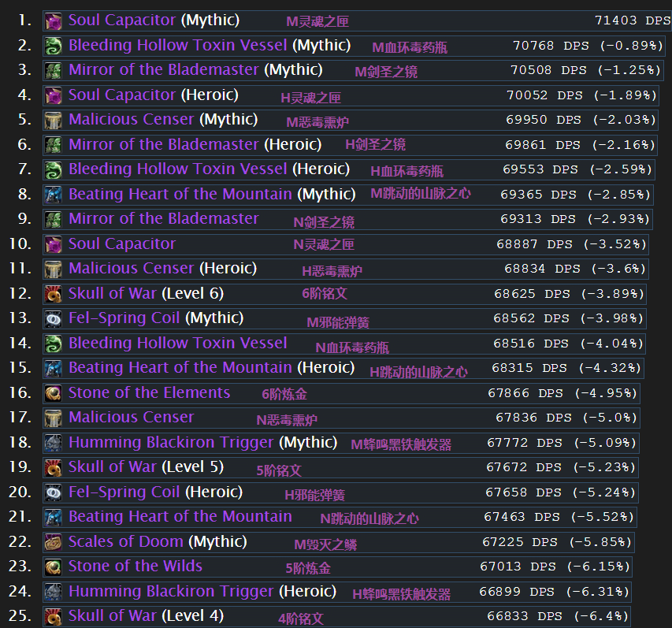This screenshot has height=628, width=672.
Task: Click the 69365 DPS (-2.85%) value
Action: click(576, 195)
